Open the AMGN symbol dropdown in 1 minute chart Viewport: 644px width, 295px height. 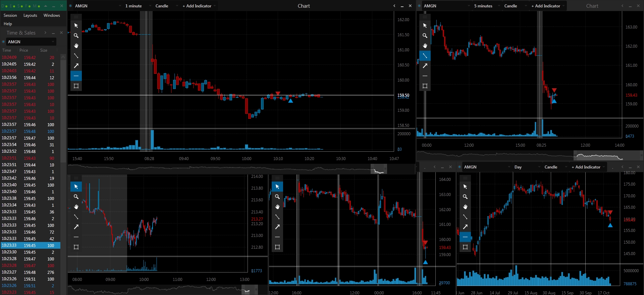98,6
